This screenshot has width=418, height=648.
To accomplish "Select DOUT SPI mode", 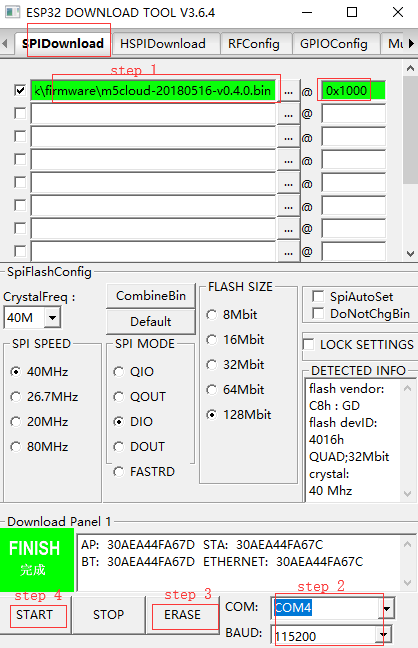I will tap(119, 446).
